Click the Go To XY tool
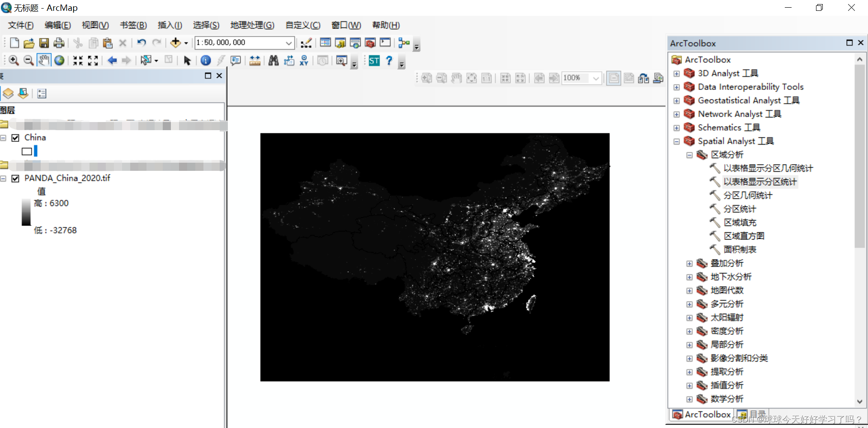The width and height of the screenshot is (868, 428). 304,61
